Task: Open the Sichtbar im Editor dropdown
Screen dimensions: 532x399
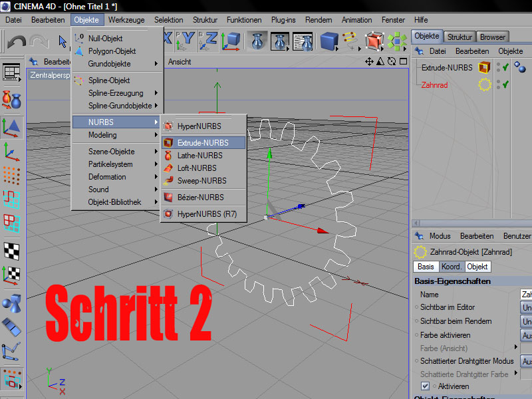Action: (x=526, y=307)
